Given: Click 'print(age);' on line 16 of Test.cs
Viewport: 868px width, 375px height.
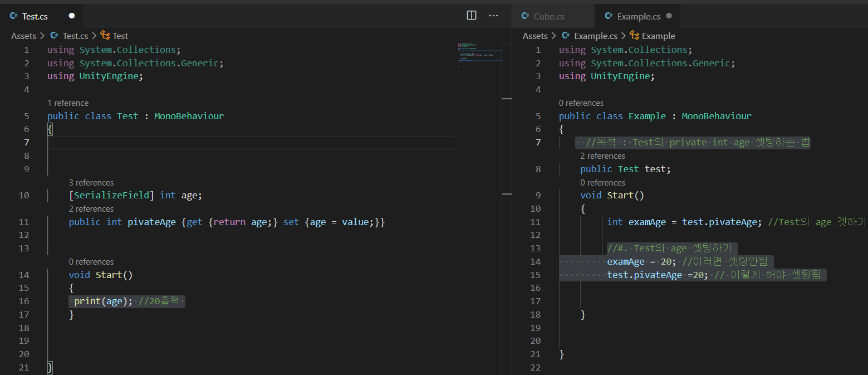Looking at the screenshot, I should click(x=104, y=301).
